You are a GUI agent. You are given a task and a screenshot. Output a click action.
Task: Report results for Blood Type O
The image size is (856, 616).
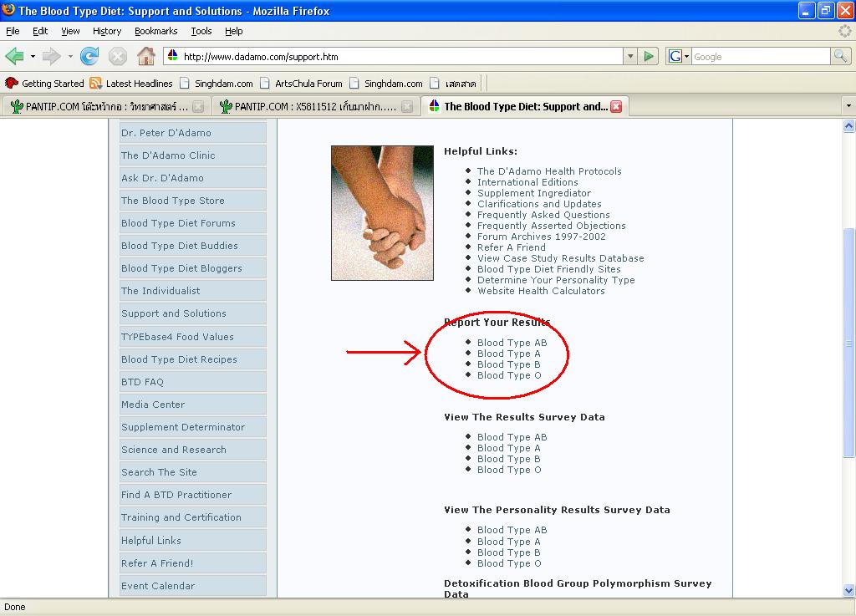pos(509,375)
